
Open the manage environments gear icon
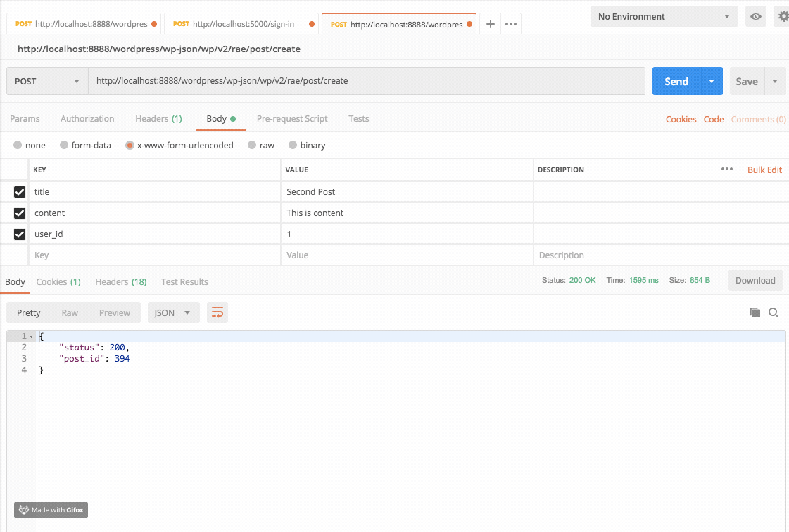point(782,17)
